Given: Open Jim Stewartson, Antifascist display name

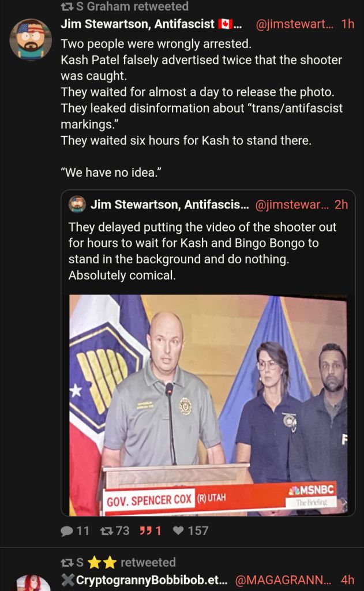Looking at the screenshot, I should 137,24.
